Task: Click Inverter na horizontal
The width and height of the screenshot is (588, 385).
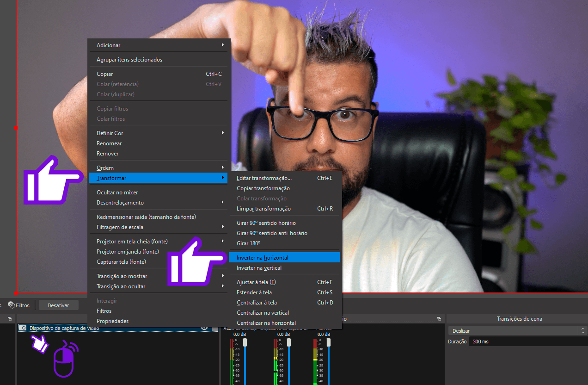Action: 285,258
